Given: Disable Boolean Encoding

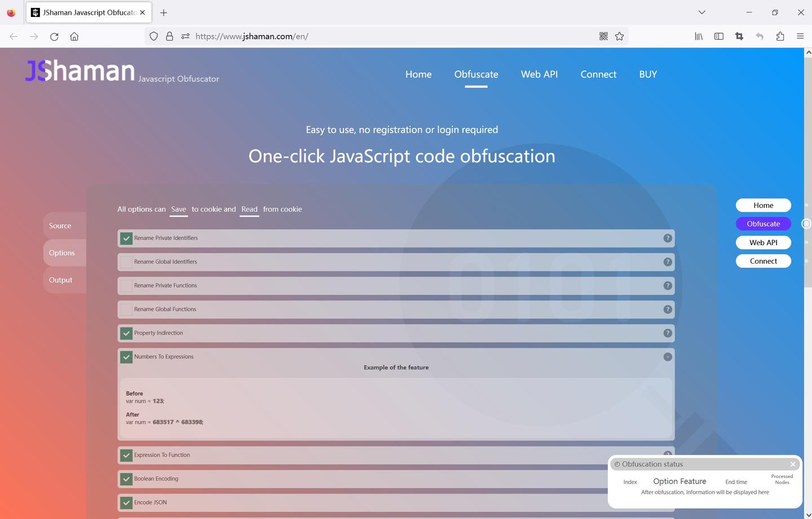Looking at the screenshot, I should point(126,478).
